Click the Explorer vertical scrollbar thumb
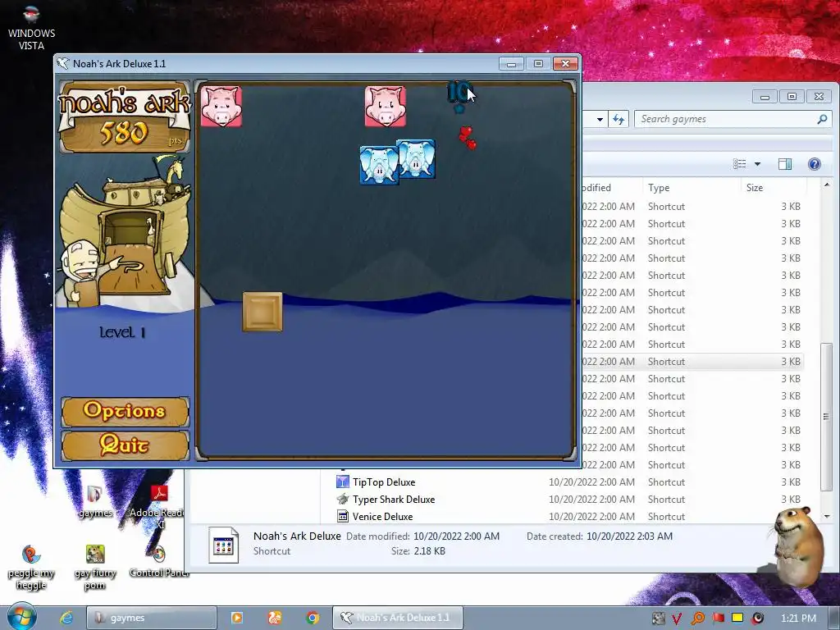The width and height of the screenshot is (840, 630). 827,416
